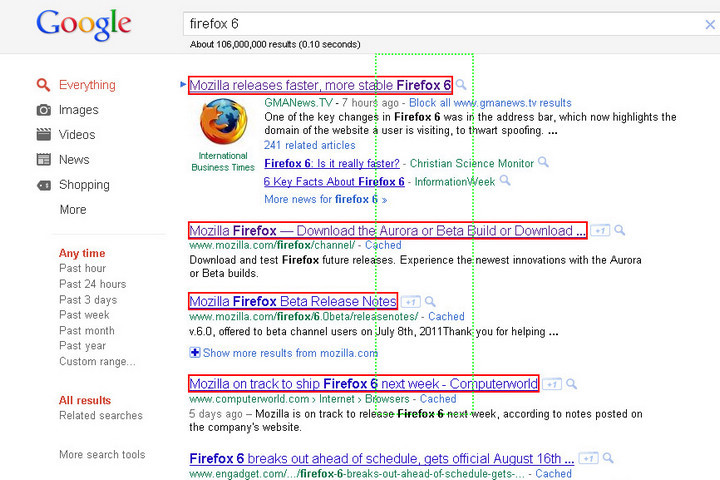Screen dimensions: 720x480
Task: Select the Everything magnifier icon
Action: coord(43,85)
